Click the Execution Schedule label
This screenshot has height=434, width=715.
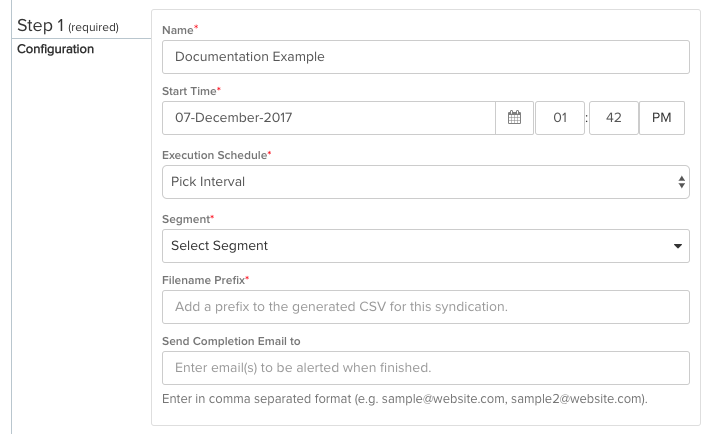(215, 155)
